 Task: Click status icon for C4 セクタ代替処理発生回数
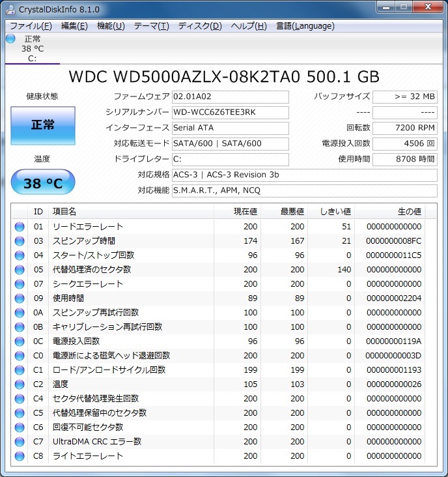point(20,399)
